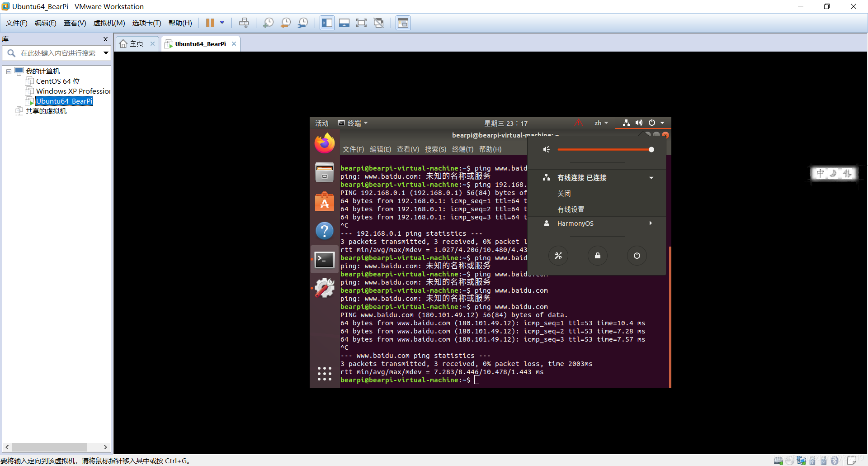Click the network icon in Ubuntu top bar
Viewport: 868px width, 466px height.
(x=626, y=123)
